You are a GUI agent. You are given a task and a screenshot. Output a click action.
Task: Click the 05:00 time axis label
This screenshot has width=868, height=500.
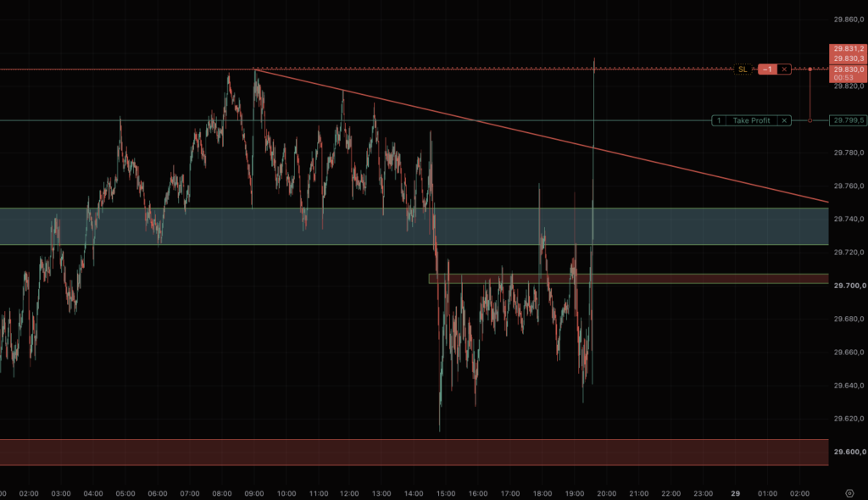point(125,493)
